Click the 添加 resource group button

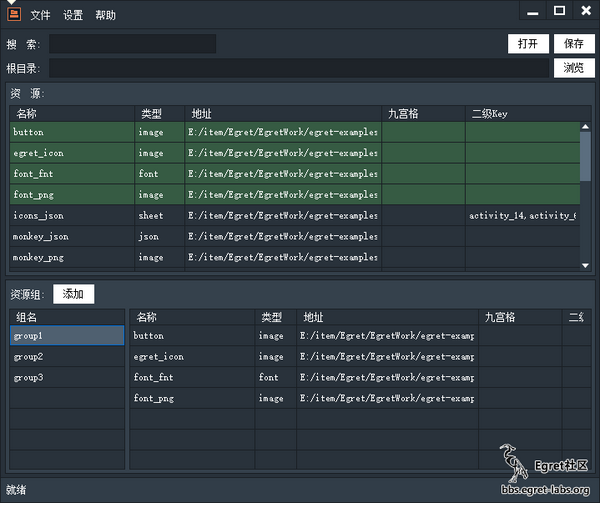tap(73, 294)
